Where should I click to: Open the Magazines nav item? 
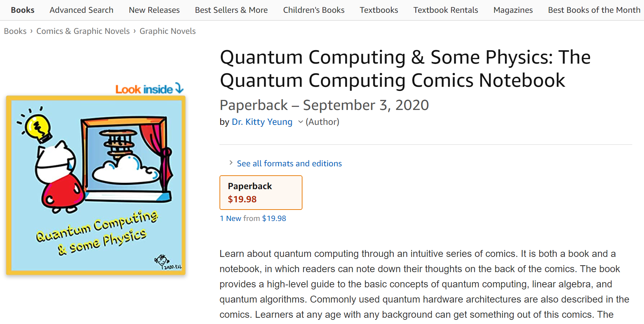tap(513, 10)
